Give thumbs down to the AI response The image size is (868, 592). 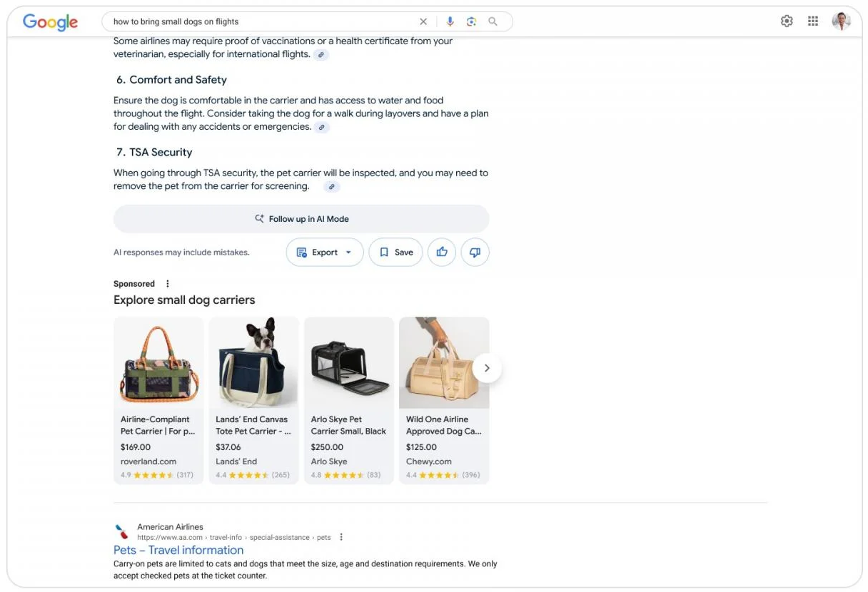coord(475,252)
